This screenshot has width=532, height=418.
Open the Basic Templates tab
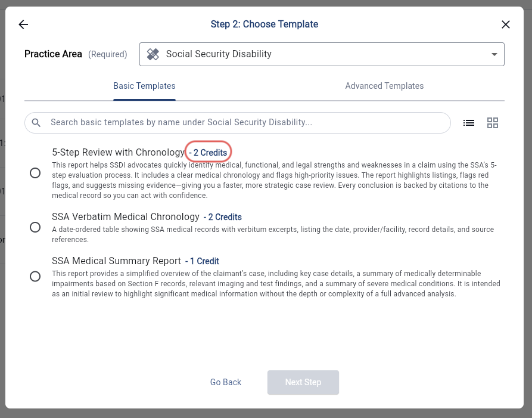144,86
